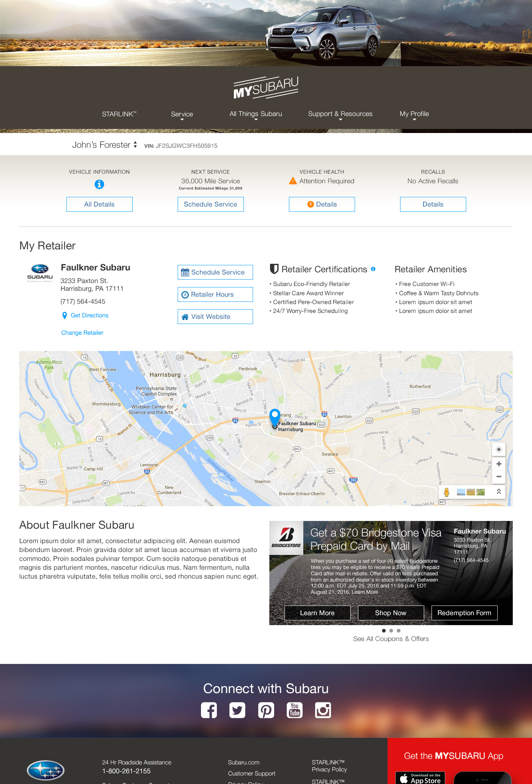Click the Get Directions pin icon
The image size is (532, 784).
(x=65, y=316)
